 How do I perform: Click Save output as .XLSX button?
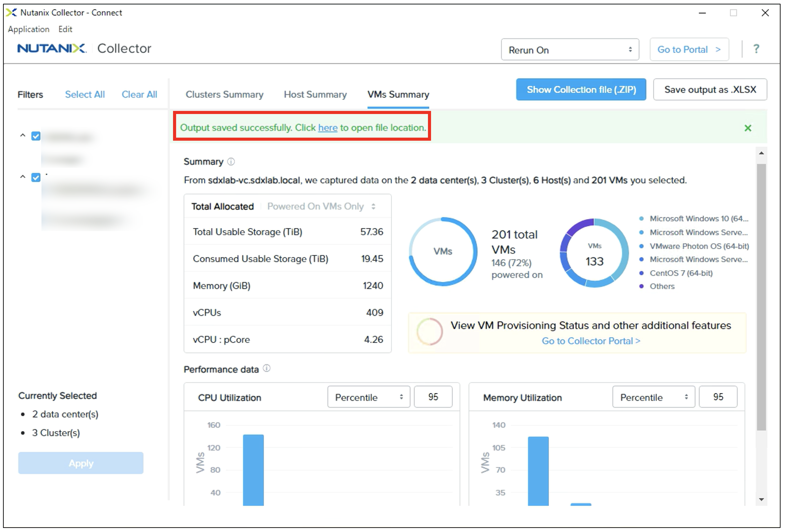click(x=710, y=90)
